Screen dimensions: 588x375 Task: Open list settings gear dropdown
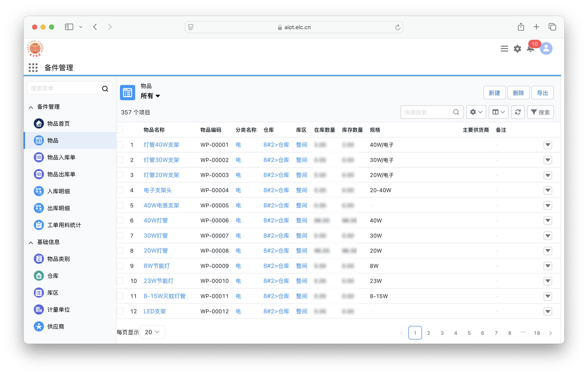click(476, 112)
